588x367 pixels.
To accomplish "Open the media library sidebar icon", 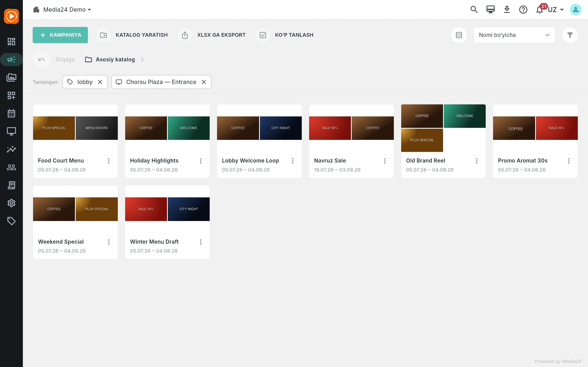I will [x=11, y=77].
